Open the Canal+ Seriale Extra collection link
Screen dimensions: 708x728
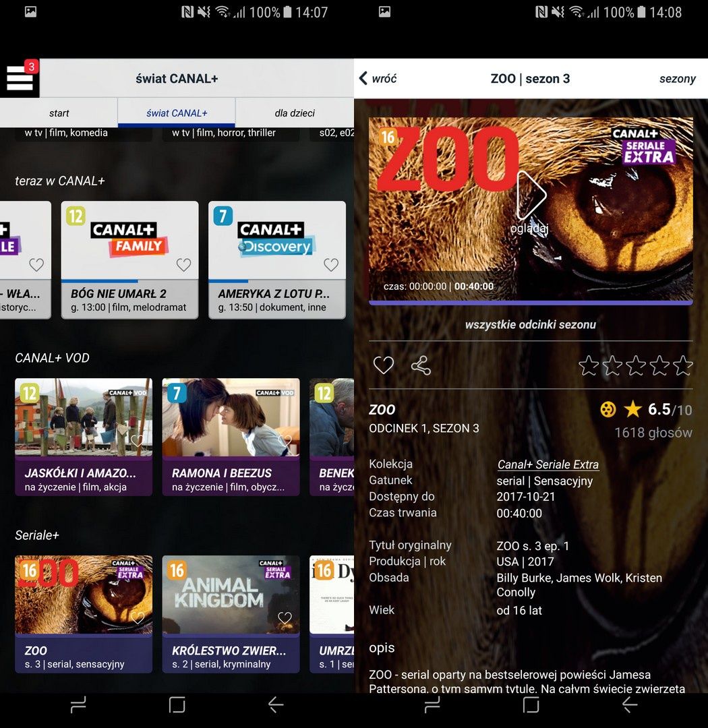coord(548,464)
